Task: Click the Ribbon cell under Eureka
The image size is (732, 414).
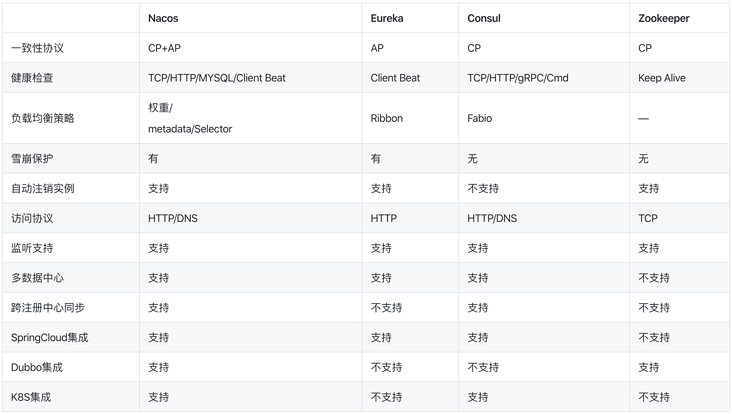Action: point(387,118)
